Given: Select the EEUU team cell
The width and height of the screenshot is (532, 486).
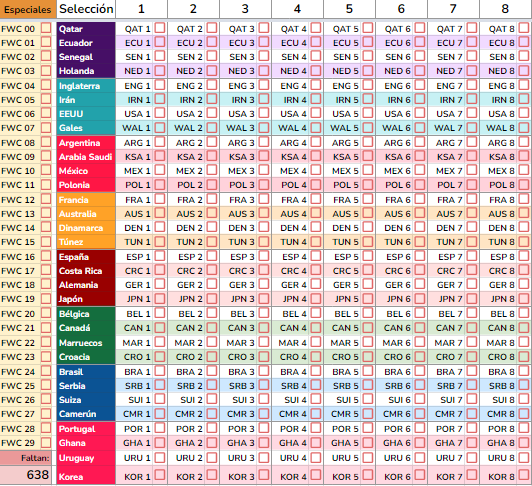Looking at the screenshot, I should point(86,114).
